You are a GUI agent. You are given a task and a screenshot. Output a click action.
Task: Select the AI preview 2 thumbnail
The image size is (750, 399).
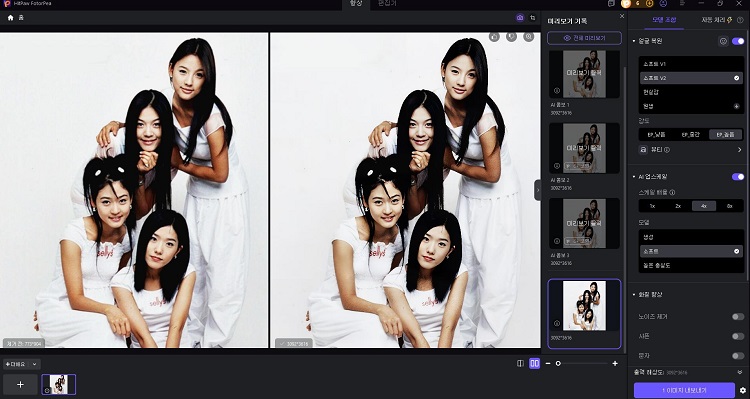click(584, 148)
